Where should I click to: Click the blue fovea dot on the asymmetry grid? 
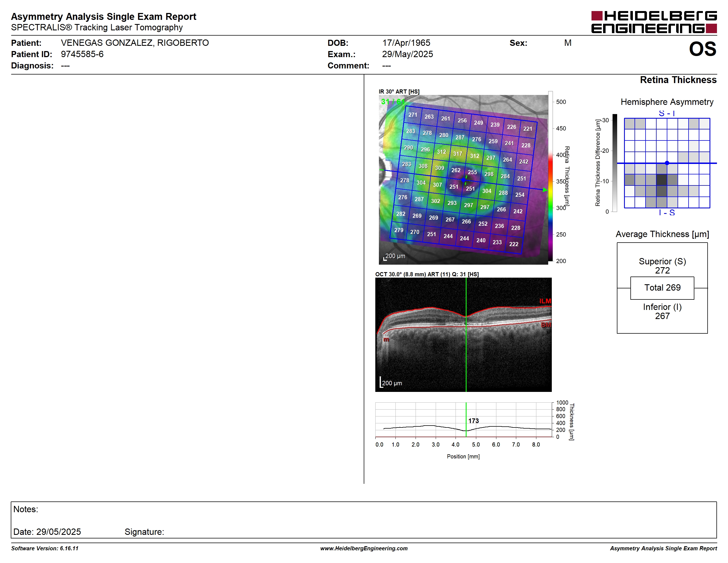(667, 163)
